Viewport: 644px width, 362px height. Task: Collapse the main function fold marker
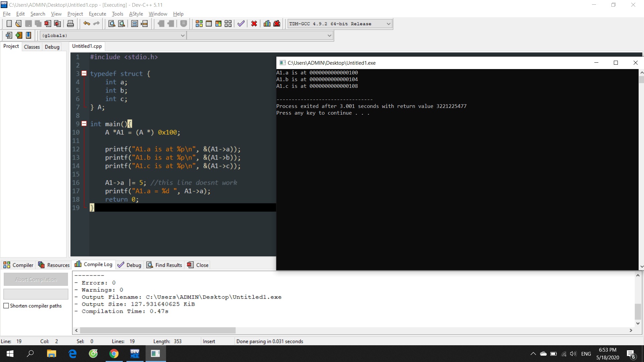tap(84, 124)
